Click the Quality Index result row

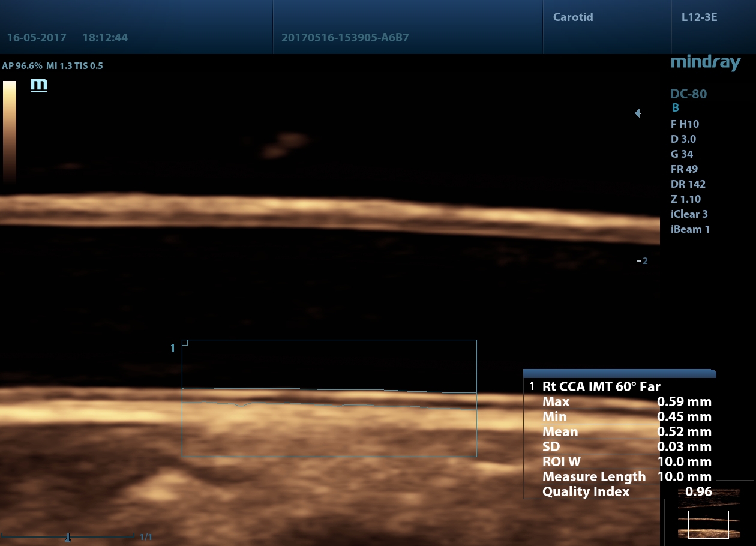[x=619, y=492]
